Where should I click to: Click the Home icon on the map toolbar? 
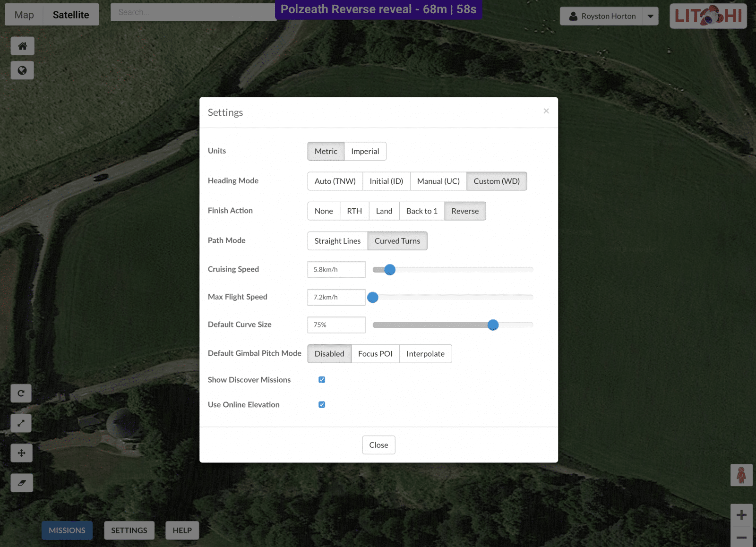pyautogui.click(x=22, y=46)
